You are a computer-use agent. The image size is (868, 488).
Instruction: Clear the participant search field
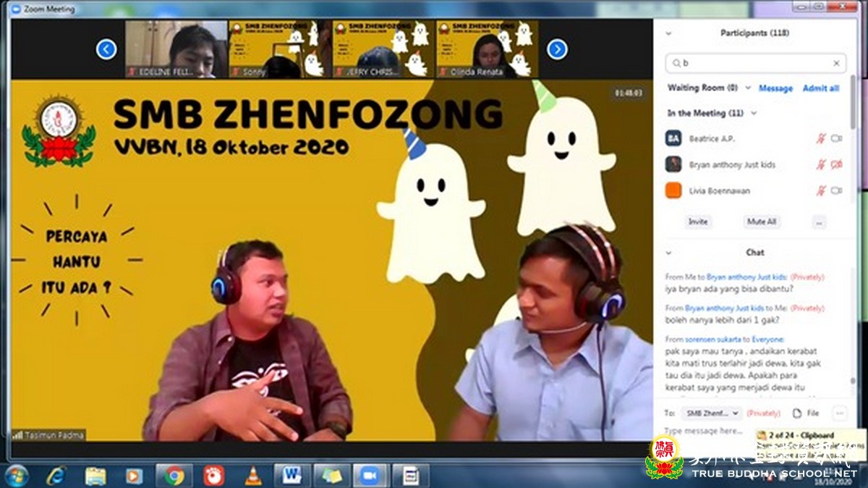(836, 64)
